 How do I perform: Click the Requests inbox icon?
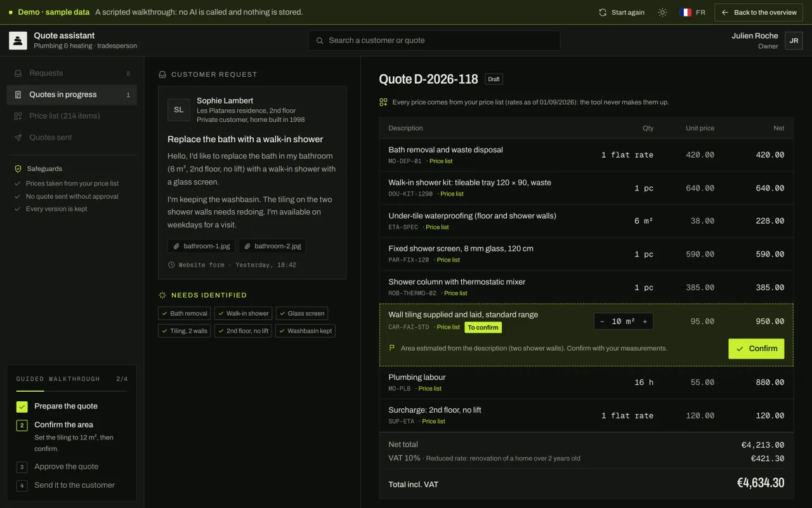tap(18, 73)
